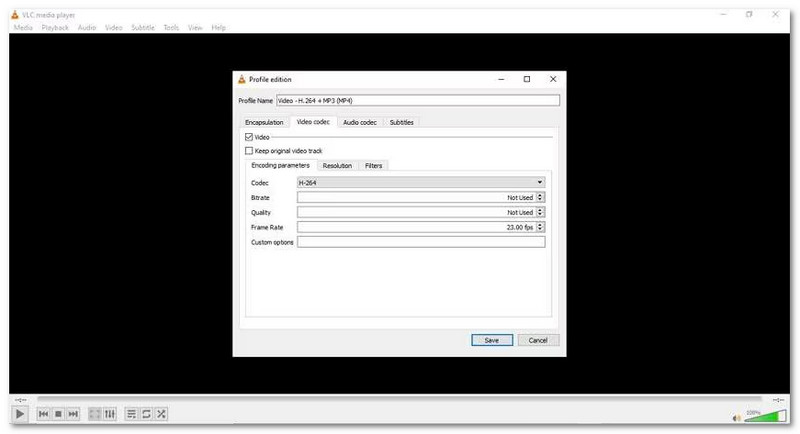Enable Keep original video track

249,150
